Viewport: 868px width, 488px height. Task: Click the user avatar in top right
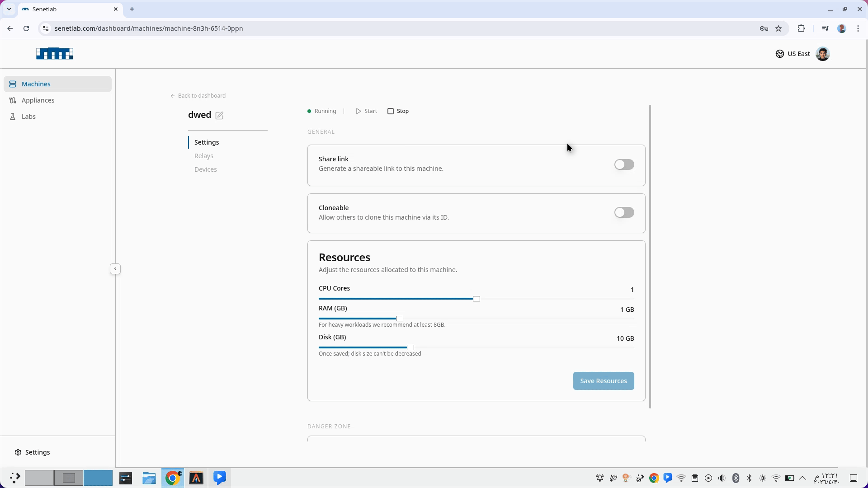pos(822,54)
